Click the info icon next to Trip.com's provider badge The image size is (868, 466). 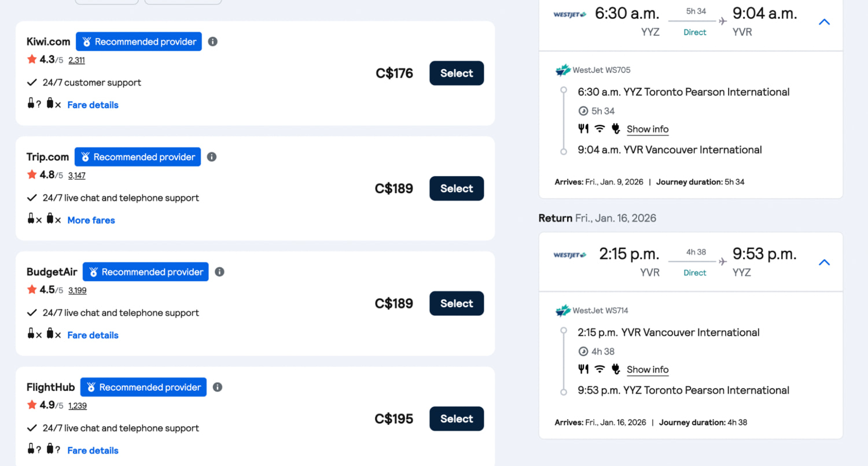coord(211,157)
